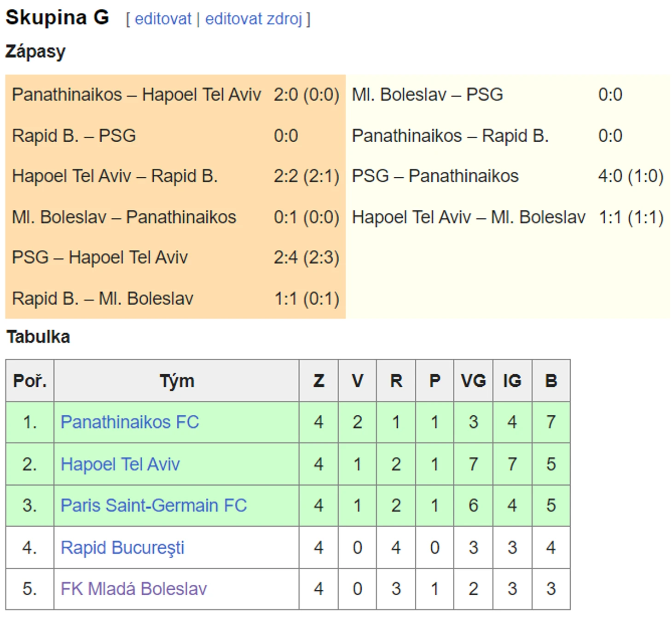Screen dimensions: 672x622
Task: Open the "editovat zdroj" link
Action: tap(253, 19)
